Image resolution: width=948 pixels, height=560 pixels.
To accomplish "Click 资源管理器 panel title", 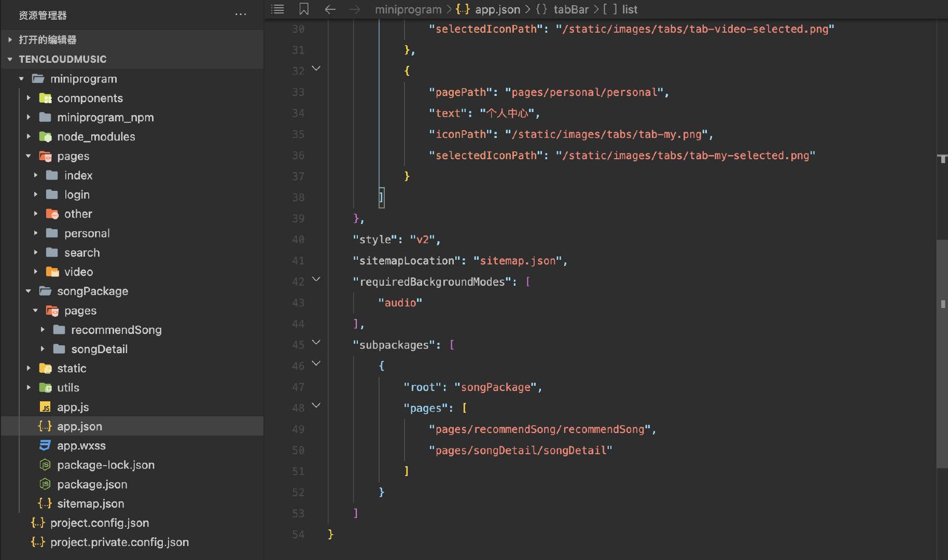I will [x=43, y=15].
